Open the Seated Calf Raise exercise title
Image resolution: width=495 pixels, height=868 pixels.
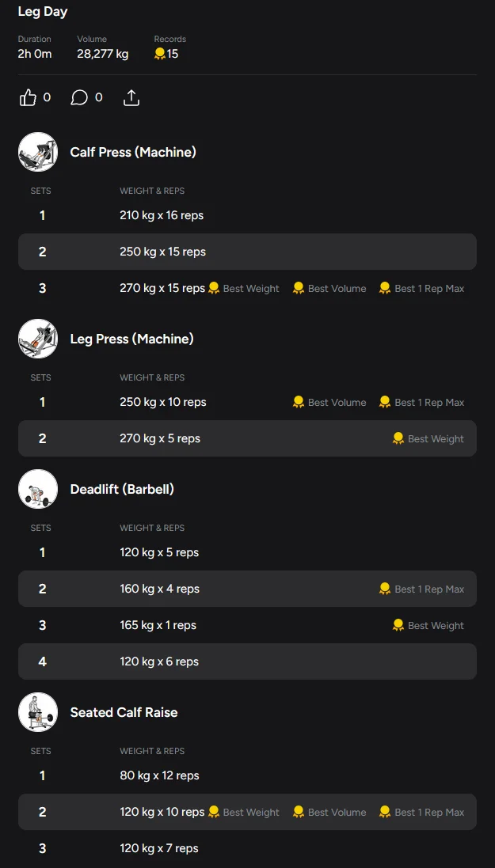click(x=124, y=712)
